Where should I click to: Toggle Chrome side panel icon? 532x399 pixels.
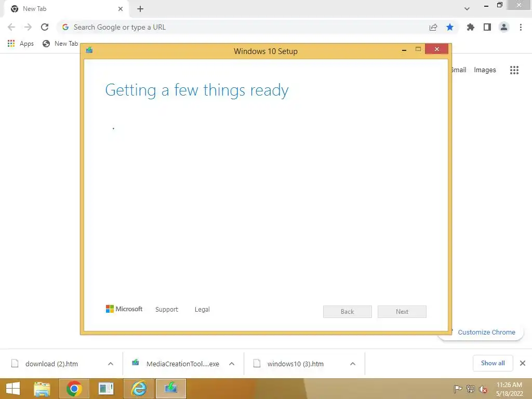coord(487,27)
